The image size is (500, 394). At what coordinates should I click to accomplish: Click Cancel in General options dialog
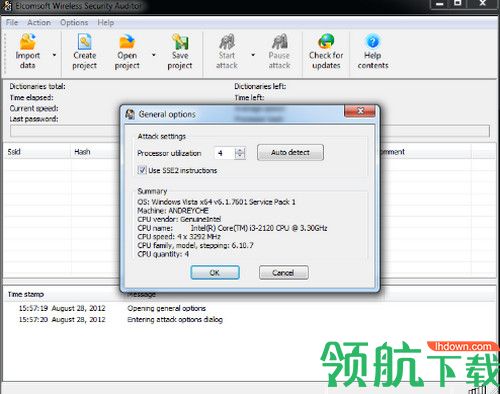coord(284,273)
